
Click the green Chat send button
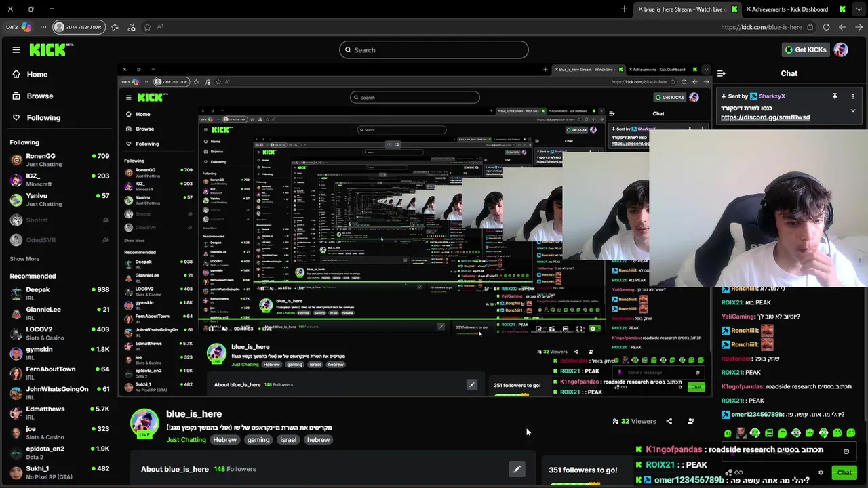pyautogui.click(x=844, y=472)
